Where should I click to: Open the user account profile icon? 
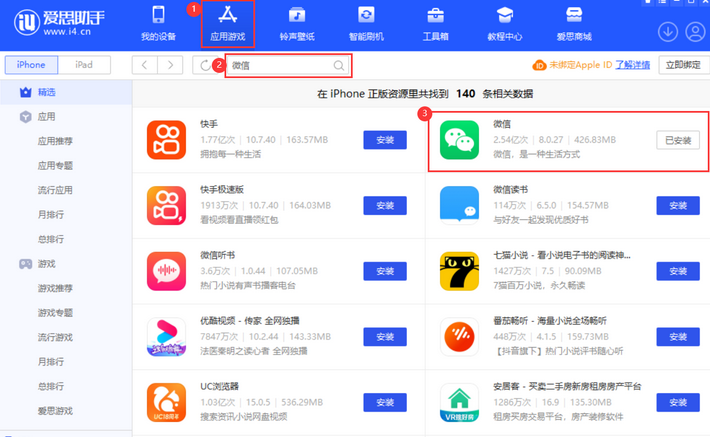pos(695,32)
